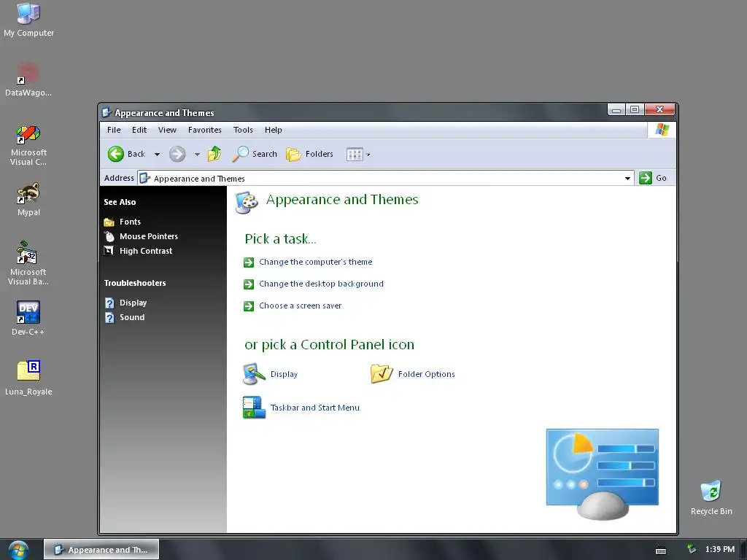This screenshot has width=747, height=560.
Task: Select Luna_Royale folder icon
Action: 28,378
